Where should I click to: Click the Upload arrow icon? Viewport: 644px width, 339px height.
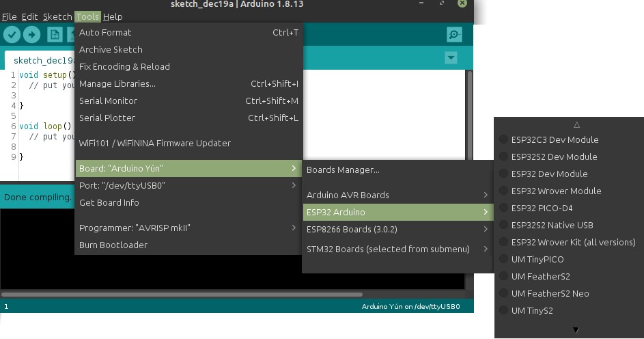pos(31,35)
